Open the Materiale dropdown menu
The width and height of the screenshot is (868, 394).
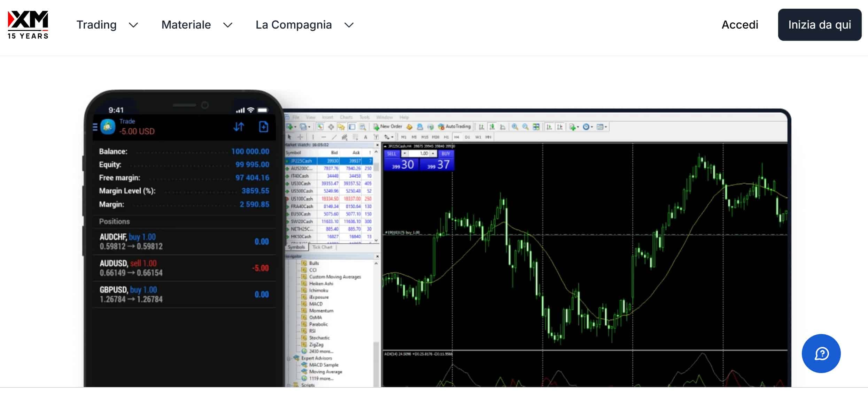coord(186,25)
